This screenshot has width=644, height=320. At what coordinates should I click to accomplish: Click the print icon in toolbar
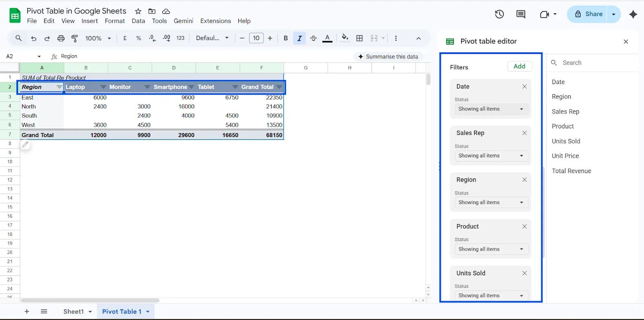click(61, 38)
